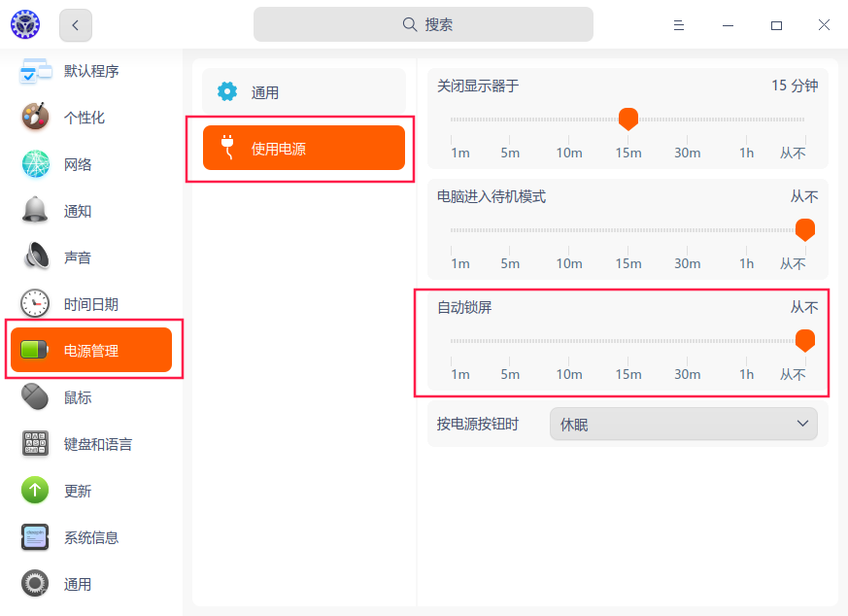Click 从不 value beside 自动锁屏 title

point(804,307)
